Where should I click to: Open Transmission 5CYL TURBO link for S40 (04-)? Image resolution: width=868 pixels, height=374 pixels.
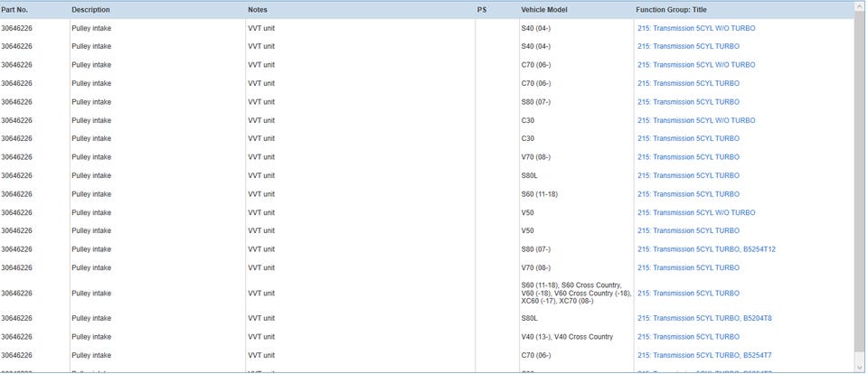(x=688, y=46)
